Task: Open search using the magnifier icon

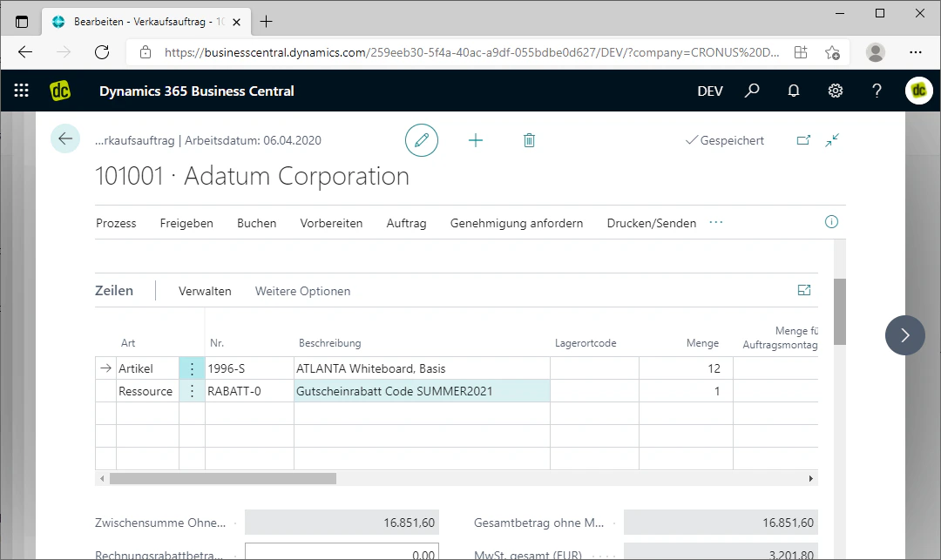Action: 751,91
